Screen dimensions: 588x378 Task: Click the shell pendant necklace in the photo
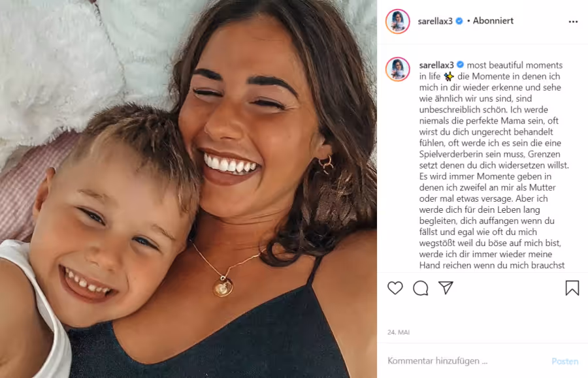tap(223, 288)
